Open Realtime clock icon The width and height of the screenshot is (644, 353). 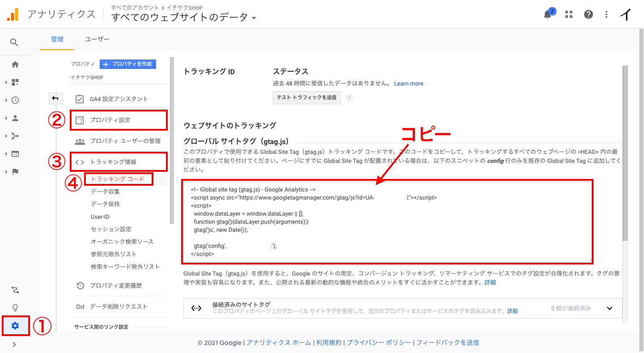tap(15, 100)
